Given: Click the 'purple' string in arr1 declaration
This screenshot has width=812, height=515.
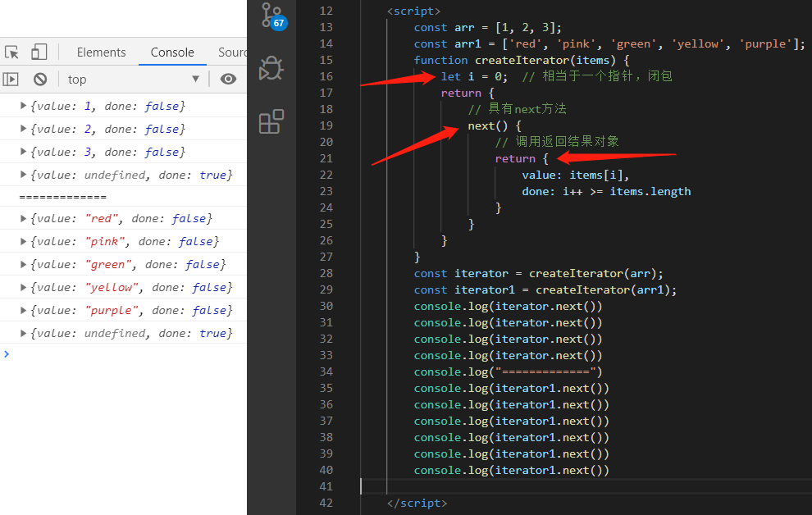Looking at the screenshot, I should click(768, 44).
